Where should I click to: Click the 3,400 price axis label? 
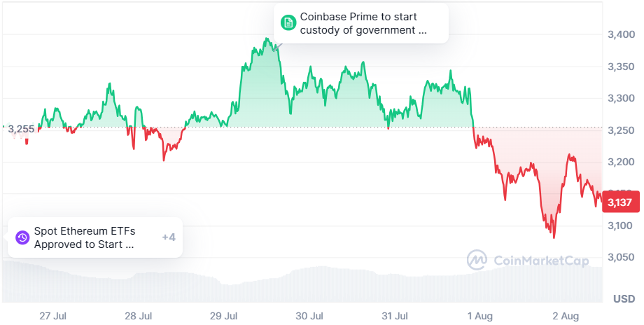(619, 34)
